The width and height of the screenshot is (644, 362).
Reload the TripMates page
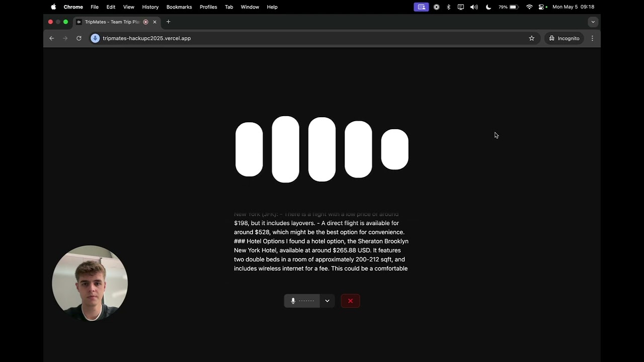tap(79, 38)
